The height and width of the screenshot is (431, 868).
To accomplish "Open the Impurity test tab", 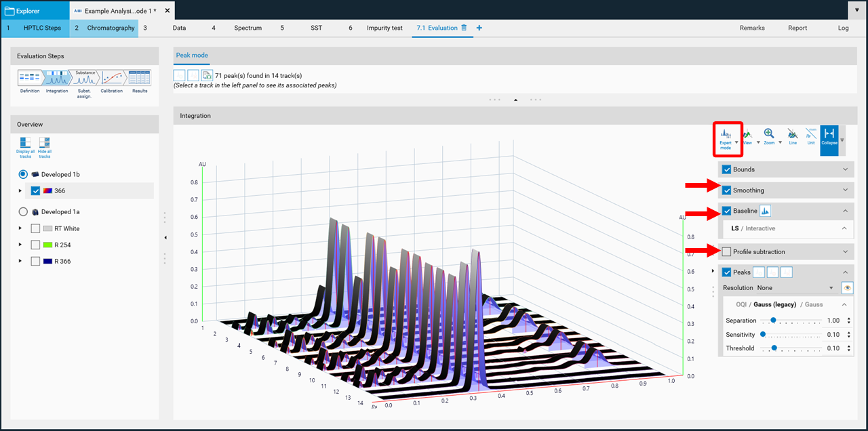I will tap(384, 28).
